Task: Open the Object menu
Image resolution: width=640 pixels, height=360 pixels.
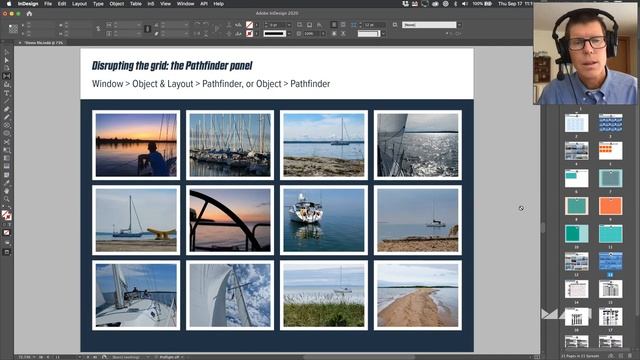Action: [x=116, y=4]
